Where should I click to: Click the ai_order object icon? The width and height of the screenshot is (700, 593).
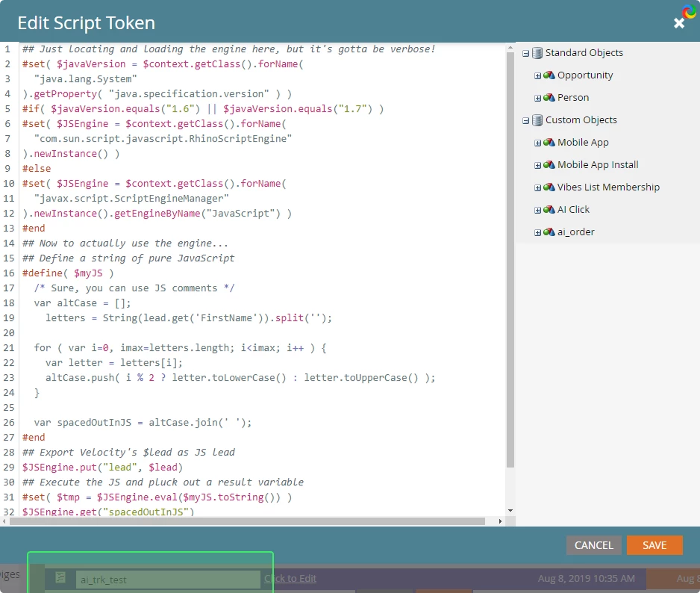pyautogui.click(x=549, y=232)
